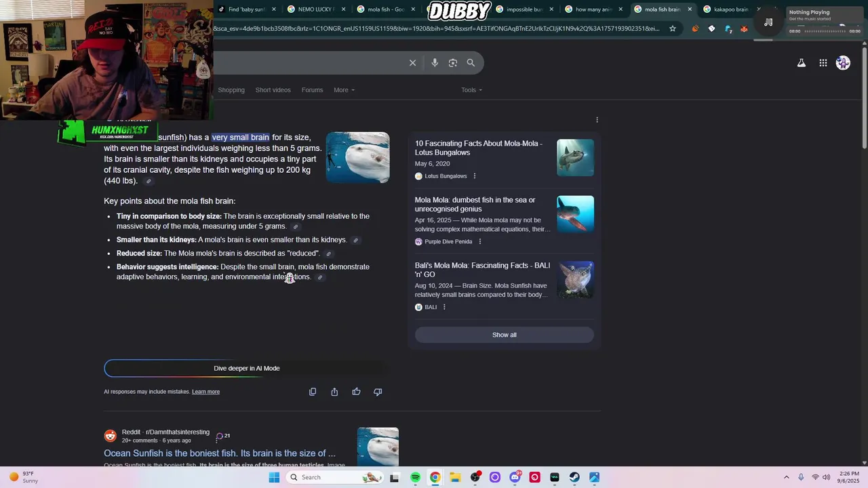Click the Lotus Bungalows article thumbnail
Viewport: 868px width, 488px height.
point(575,157)
